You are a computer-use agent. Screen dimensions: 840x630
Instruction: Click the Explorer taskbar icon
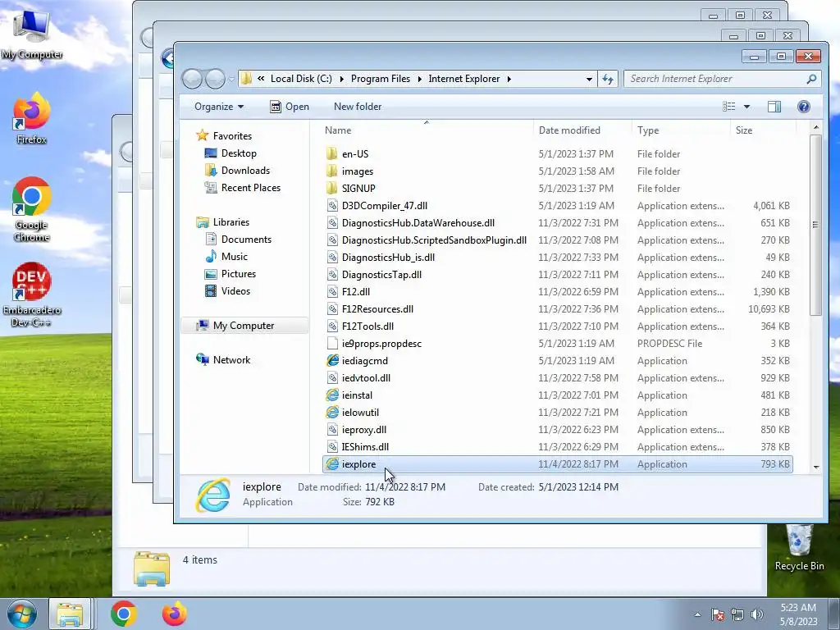[x=71, y=614]
